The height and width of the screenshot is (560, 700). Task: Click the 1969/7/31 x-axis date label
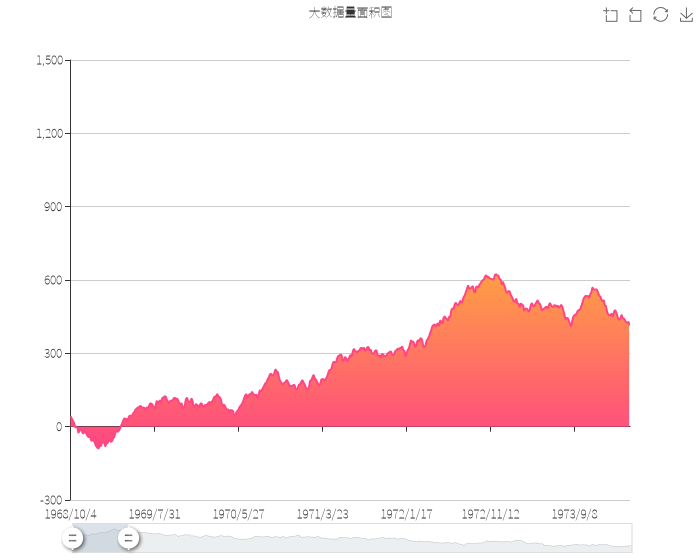pyautogui.click(x=154, y=514)
